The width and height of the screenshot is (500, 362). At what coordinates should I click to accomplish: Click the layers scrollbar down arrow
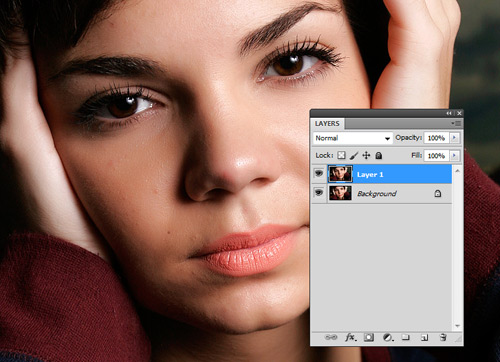coord(457,326)
